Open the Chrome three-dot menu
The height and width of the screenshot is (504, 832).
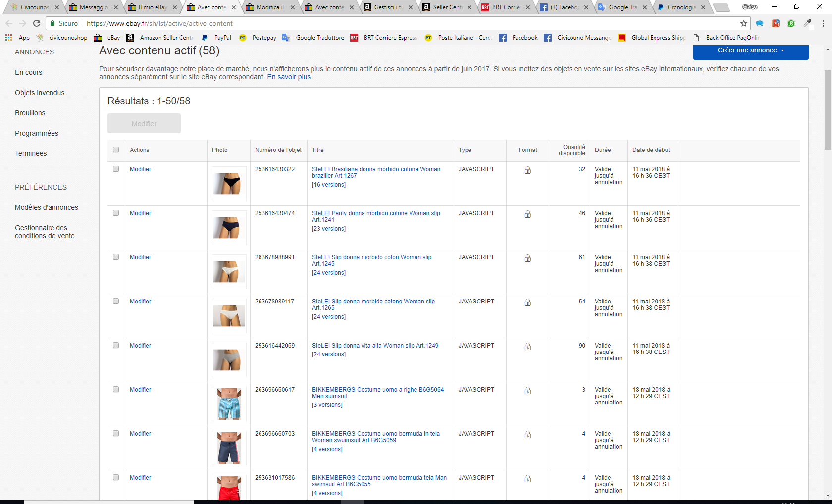[823, 23]
